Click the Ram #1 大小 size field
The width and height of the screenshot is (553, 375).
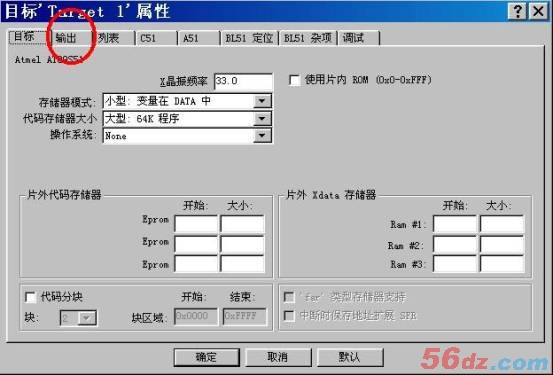[502, 224]
